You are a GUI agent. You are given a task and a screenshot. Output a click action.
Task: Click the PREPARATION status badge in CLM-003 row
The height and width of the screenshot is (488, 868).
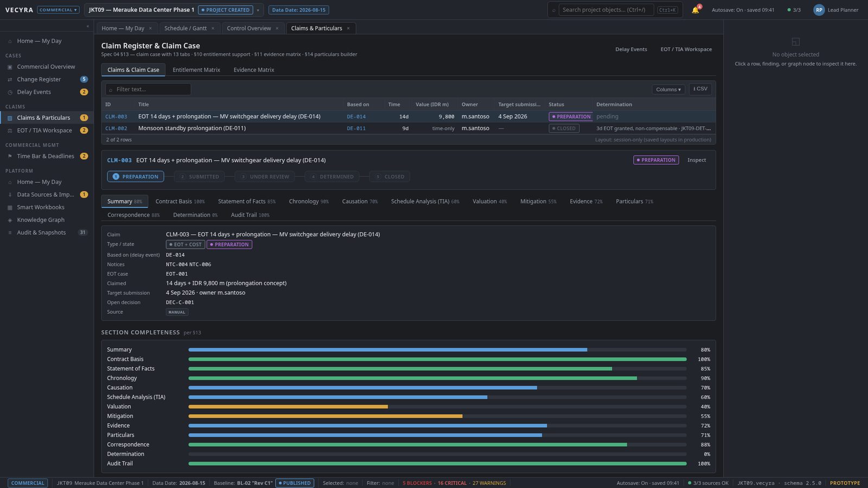tap(571, 117)
